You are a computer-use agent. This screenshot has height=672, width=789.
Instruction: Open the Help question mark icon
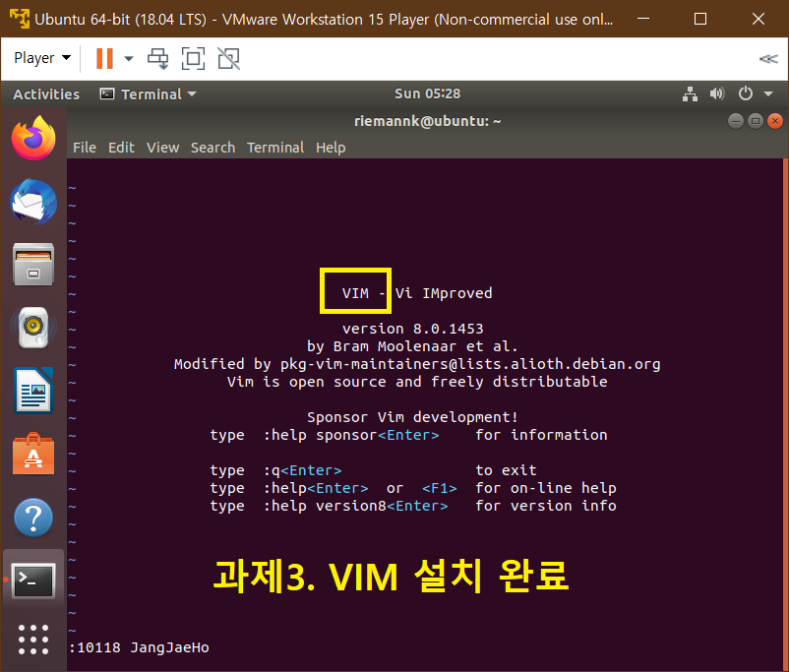[33, 517]
